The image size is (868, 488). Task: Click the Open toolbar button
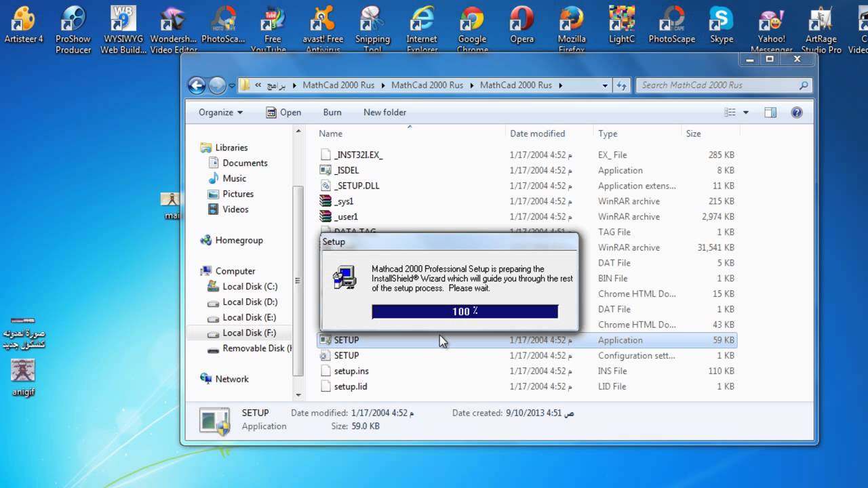(283, 113)
